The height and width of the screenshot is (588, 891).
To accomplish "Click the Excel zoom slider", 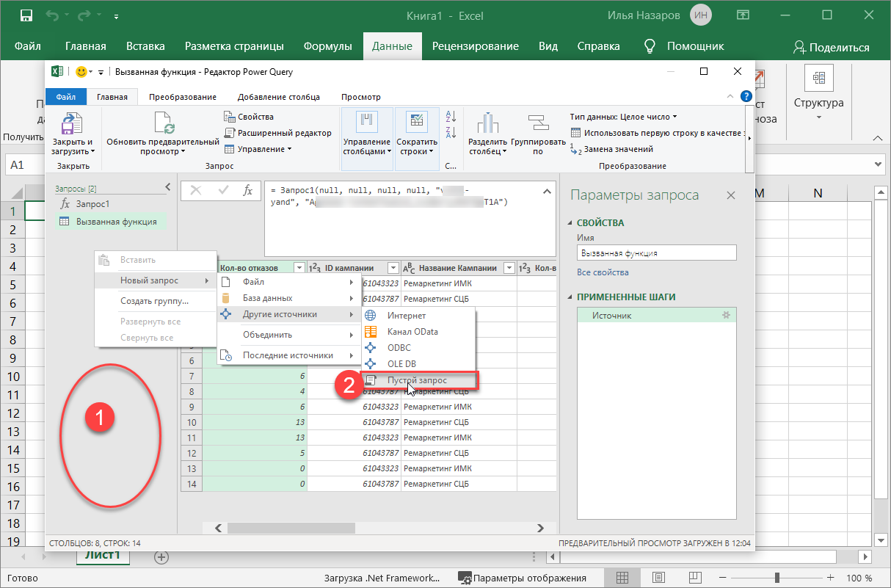I will point(777,578).
